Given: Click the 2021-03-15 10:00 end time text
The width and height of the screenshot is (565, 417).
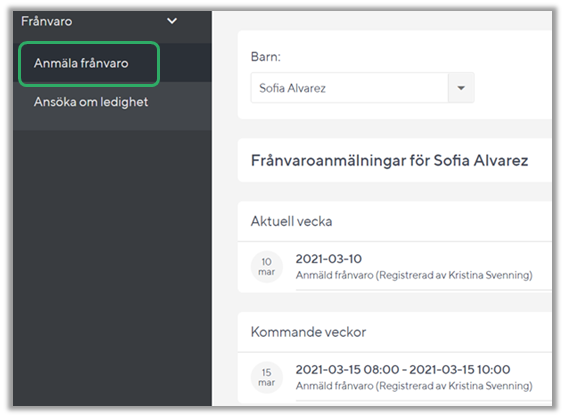Looking at the screenshot, I should 460,369.
